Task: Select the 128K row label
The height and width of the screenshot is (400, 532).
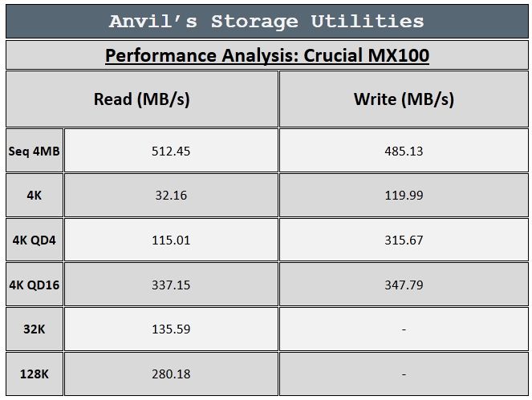Action: [x=35, y=374]
